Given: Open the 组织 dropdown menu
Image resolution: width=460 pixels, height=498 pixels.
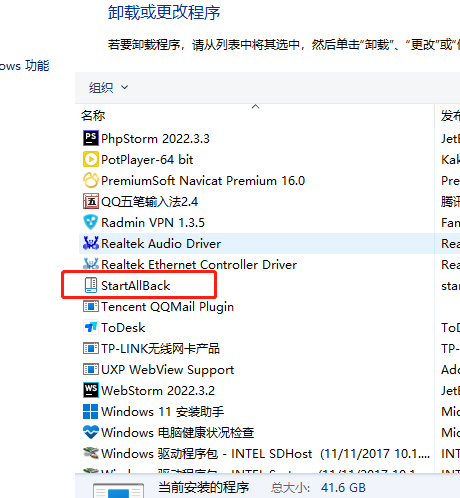Looking at the screenshot, I should tap(108, 88).
